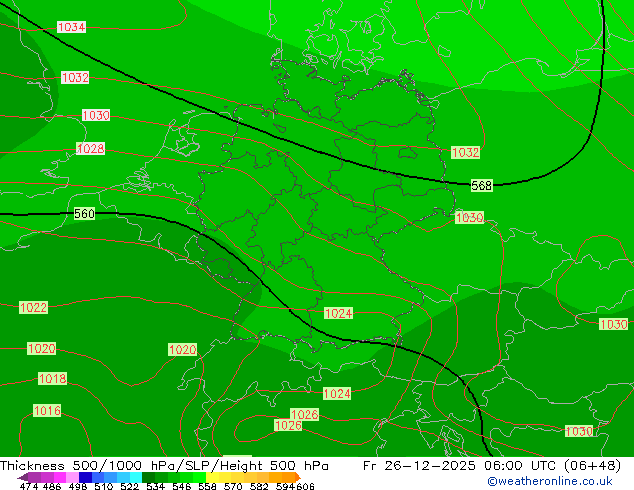Pick the dark blue swatch in the thickness legend

[85, 477]
